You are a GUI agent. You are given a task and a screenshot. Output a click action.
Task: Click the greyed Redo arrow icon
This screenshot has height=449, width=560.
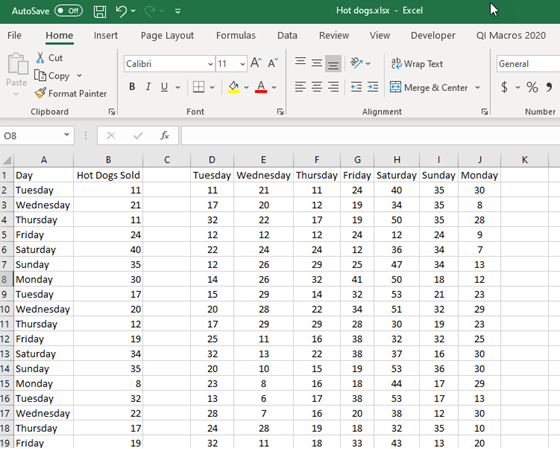pyautogui.click(x=150, y=11)
